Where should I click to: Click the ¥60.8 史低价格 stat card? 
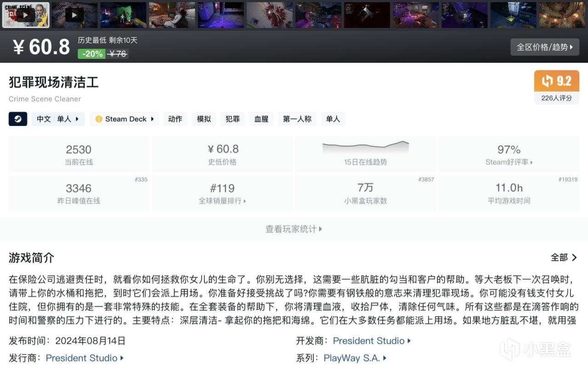click(x=222, y=154)
